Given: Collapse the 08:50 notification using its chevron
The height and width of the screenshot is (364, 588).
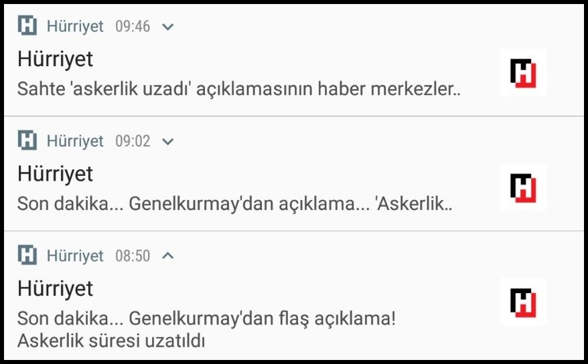Looking at the screenshot, I should click(x=168, y=256).
